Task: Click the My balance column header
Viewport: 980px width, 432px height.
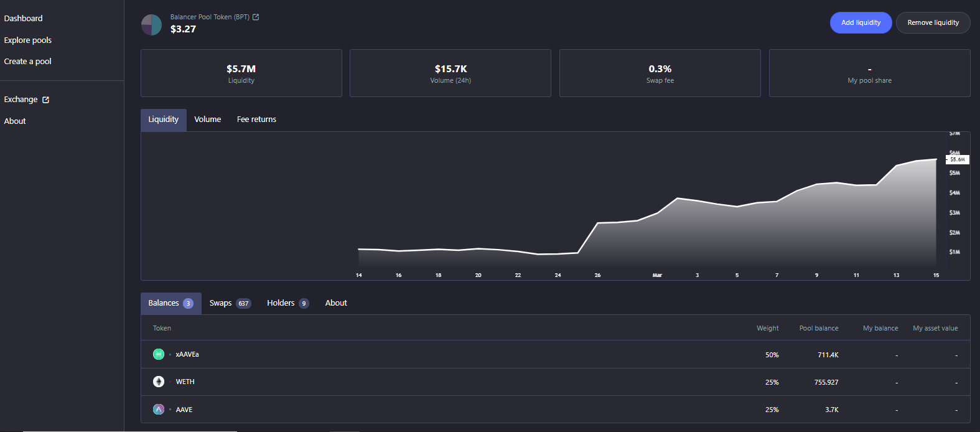Action: tap(880, 328)
